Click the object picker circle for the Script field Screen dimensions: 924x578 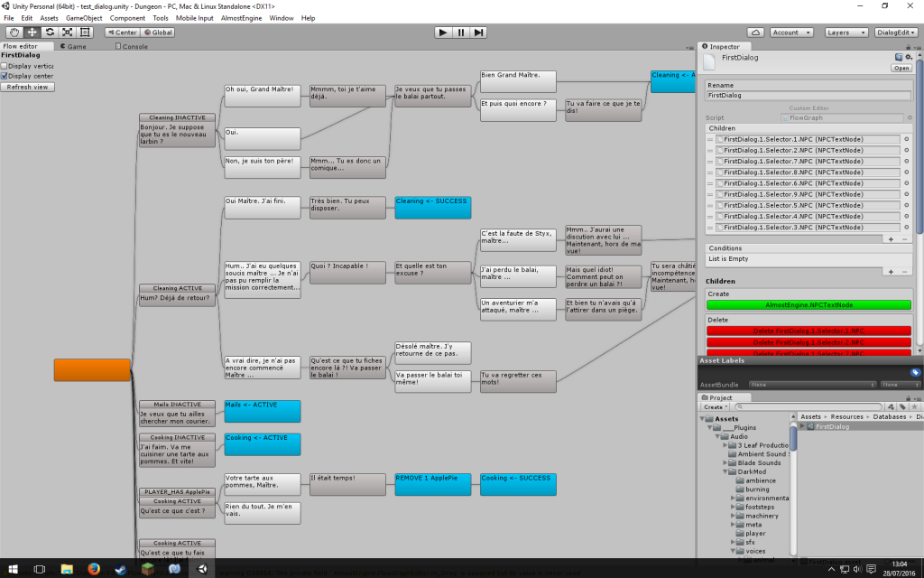pos(910,118)
